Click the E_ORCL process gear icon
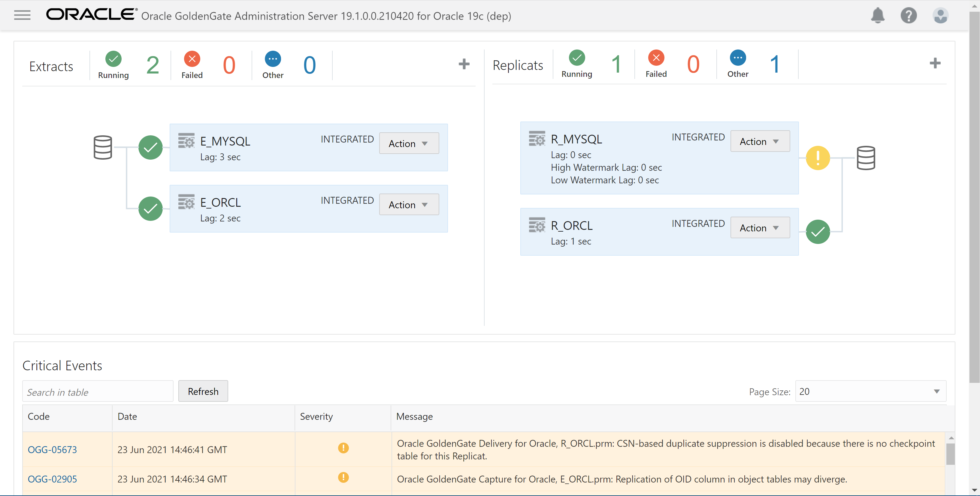Viewport: 980px width, 496px height. click(186, 202)
